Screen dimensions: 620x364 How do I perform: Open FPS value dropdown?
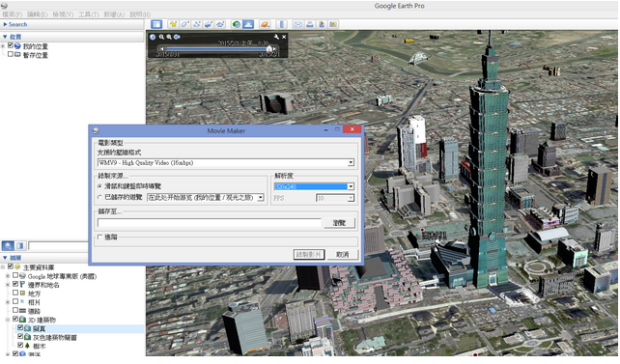351,198
